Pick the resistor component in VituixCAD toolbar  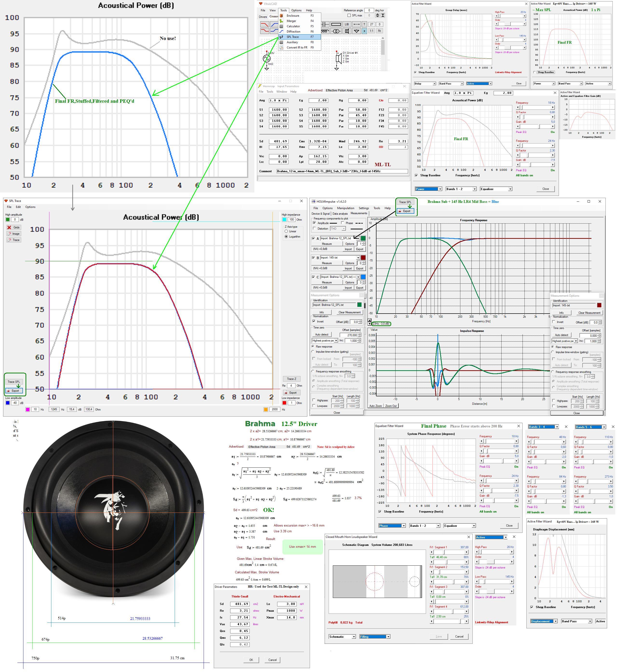point(336,24)
